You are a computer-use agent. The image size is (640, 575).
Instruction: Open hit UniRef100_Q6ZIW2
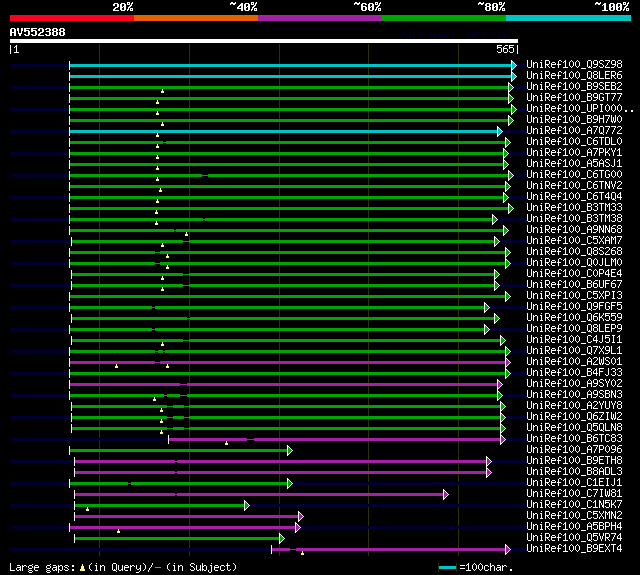574,417
